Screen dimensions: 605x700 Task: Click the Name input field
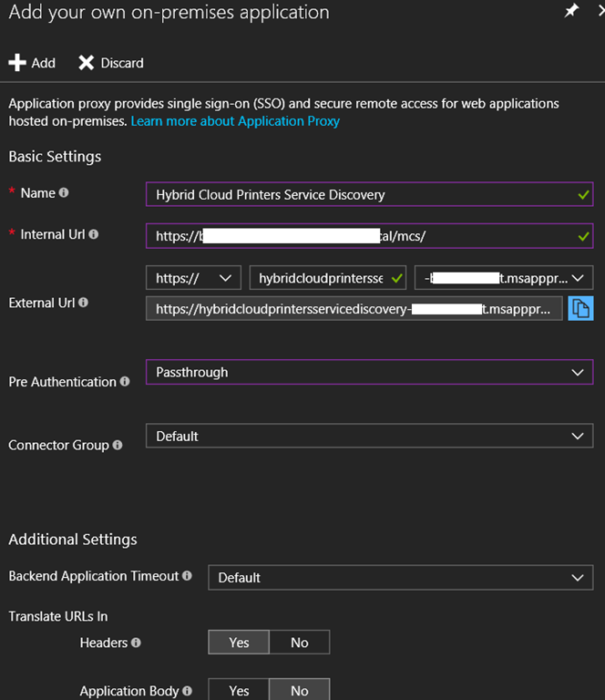[x=360, y=194]
